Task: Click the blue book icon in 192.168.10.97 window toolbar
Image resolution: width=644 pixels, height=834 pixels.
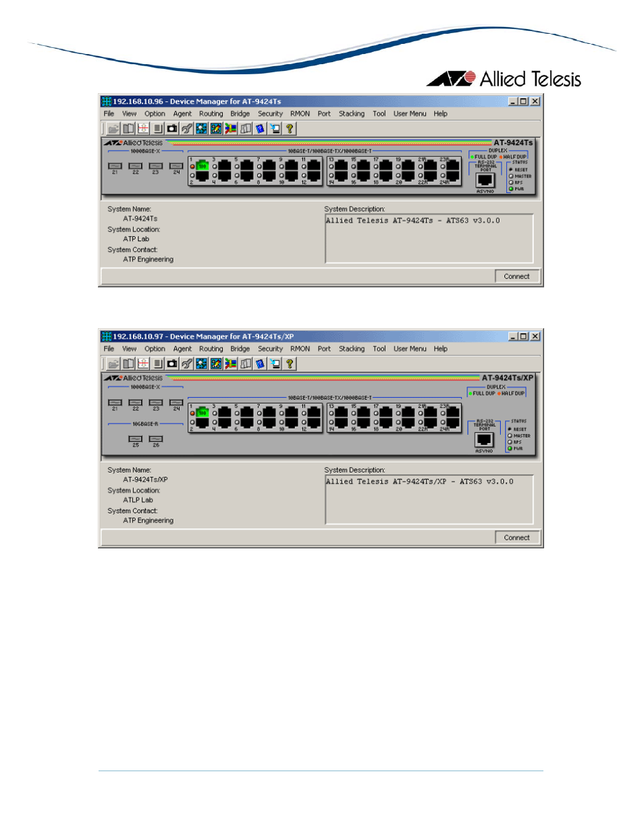Action: click(x=260, y=363)
